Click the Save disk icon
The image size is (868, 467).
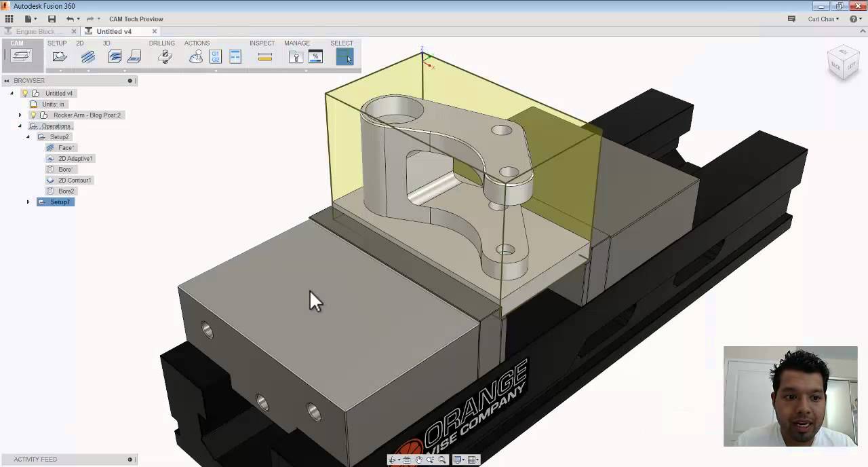pos(52,19)
